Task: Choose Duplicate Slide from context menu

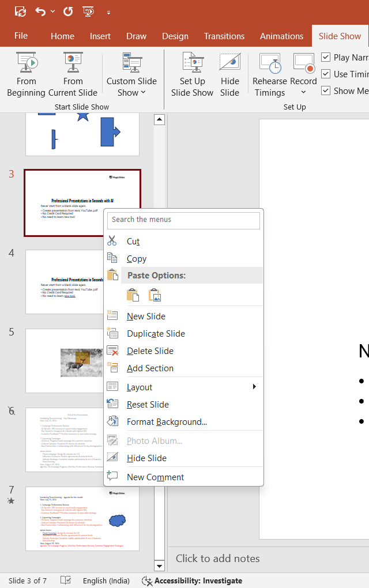Action: click(x=183, y=333)
